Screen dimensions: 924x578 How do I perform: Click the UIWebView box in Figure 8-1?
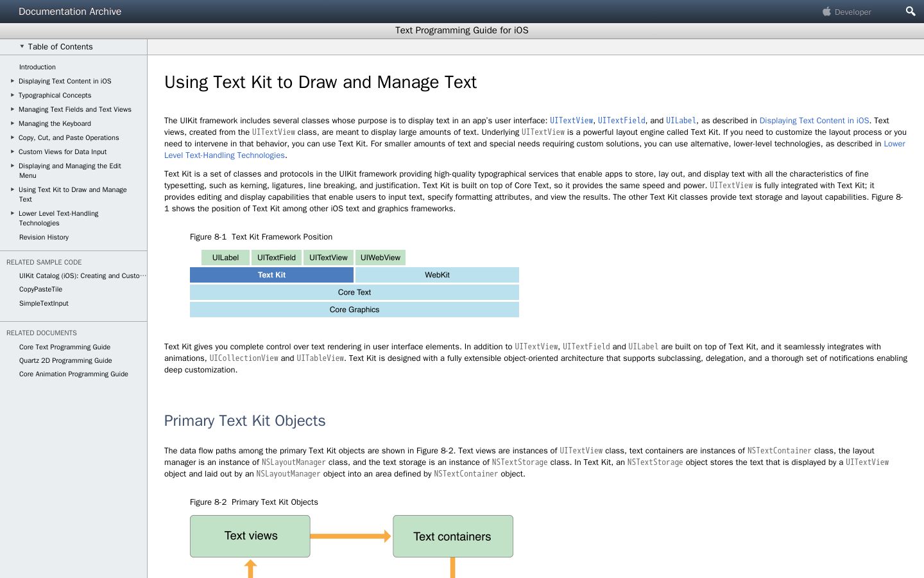[381, 258]
